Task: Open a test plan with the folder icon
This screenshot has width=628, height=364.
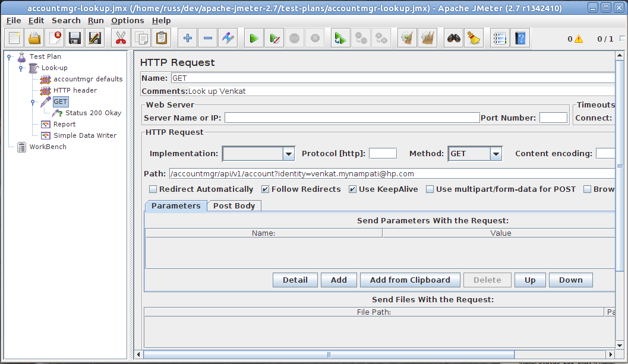Action: point(34,39)
